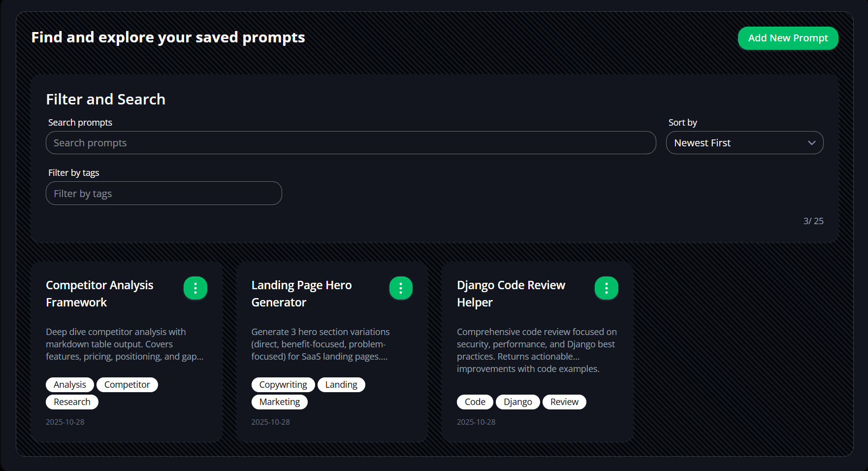
Task: Open the options menu on Competitor Analysis Framework
Action: click(195, 288)
